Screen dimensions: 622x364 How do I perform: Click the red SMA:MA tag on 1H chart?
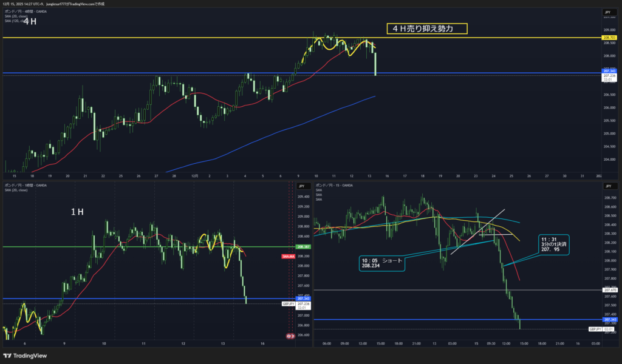[x=287, y=257]
